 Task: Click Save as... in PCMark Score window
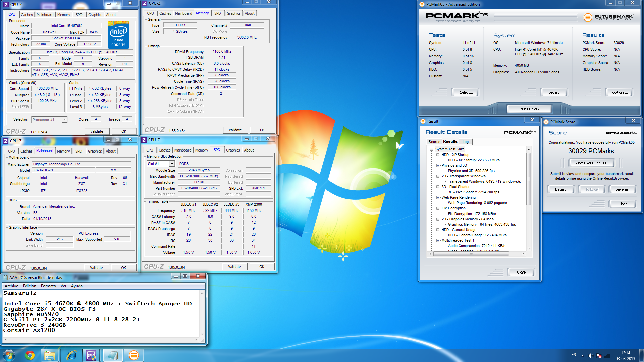[x=623, y=189]
